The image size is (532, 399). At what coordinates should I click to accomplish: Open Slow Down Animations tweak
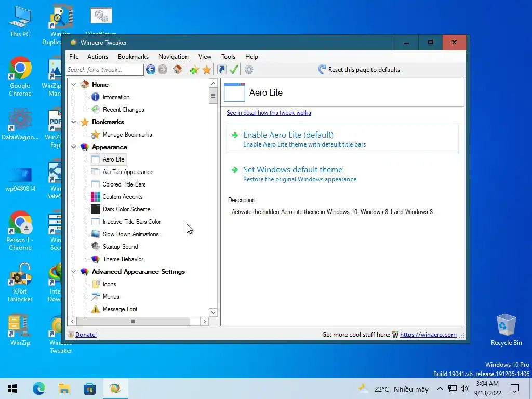coord(130,234)
